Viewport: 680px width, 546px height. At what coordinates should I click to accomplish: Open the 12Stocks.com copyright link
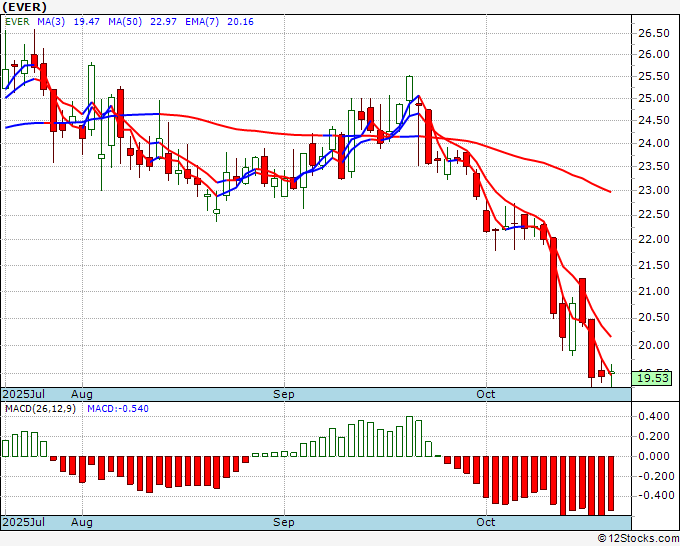(638, 539)
